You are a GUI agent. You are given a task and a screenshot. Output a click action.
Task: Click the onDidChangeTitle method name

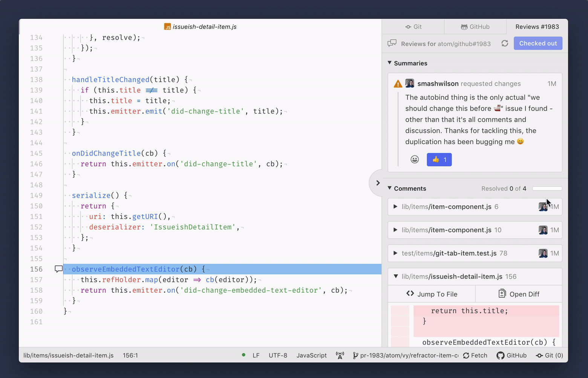click(x=106, y=153)
